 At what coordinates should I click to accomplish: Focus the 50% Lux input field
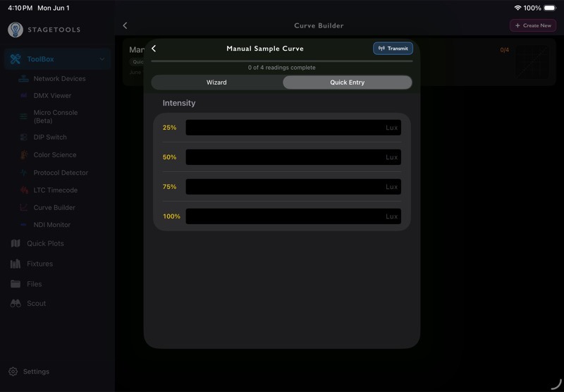293,157
